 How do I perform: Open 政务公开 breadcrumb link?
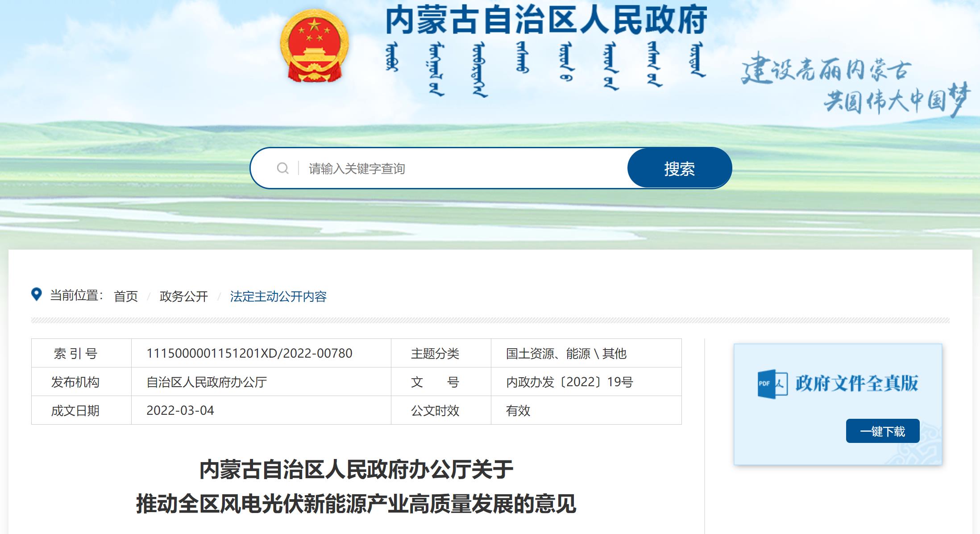183,296
